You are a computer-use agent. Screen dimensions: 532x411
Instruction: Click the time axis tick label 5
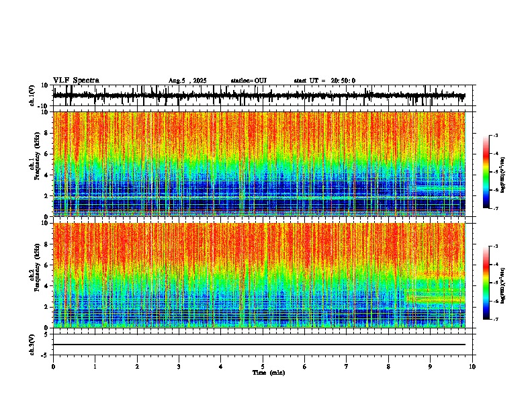pos(263,367)
